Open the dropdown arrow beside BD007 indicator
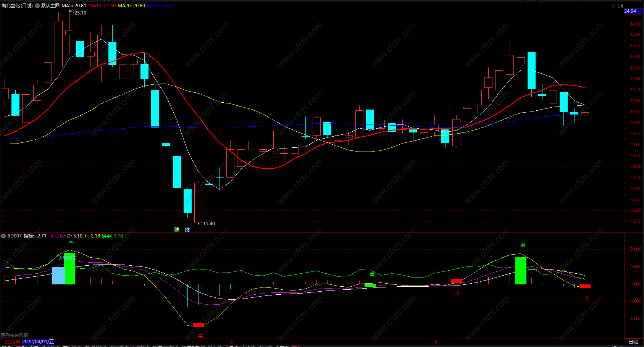644x347 pixels. click(x=3, y=236)
